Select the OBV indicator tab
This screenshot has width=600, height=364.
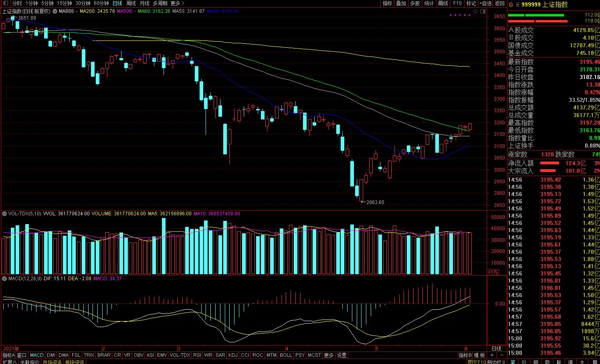(139, 355)
